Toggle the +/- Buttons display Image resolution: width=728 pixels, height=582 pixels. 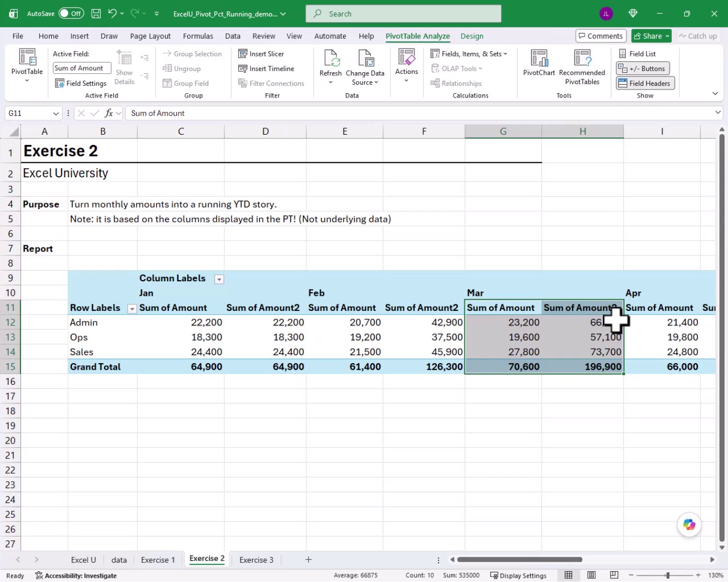click(x=643, y=68)
